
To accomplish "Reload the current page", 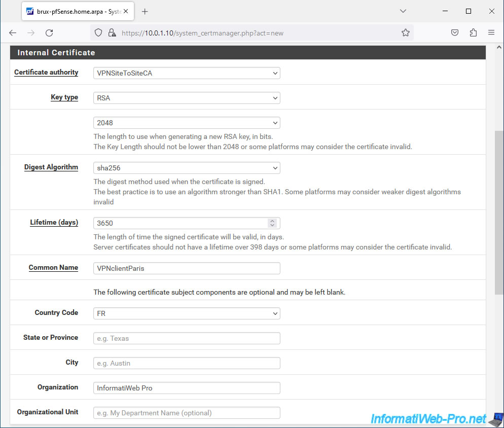I will tap(49, 33).
